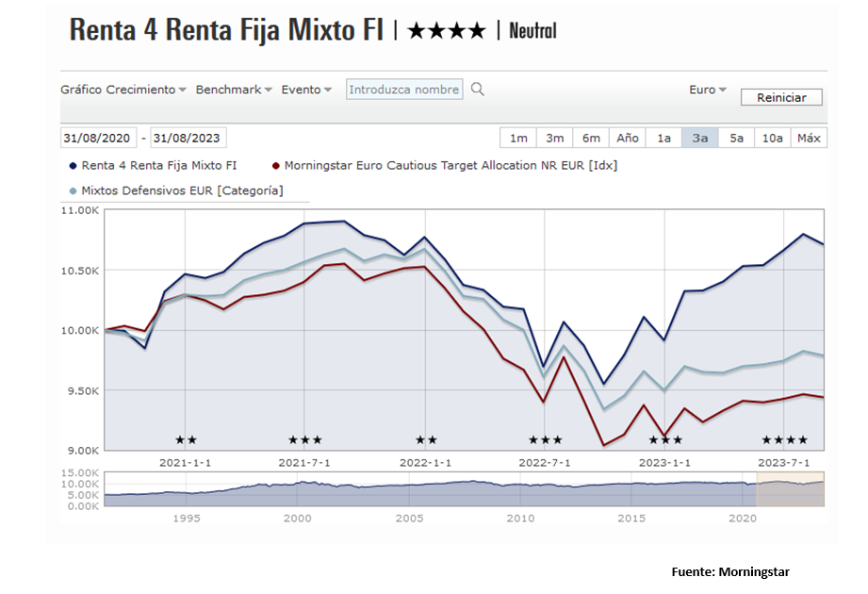Switch to the 5a time range
Screen dimensions: 868x594
(736, 138)
